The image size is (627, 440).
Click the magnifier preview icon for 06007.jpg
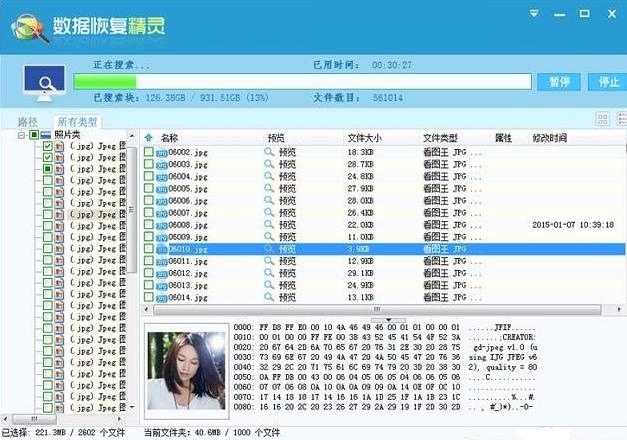pyautogui.click(x=269, y=212)
